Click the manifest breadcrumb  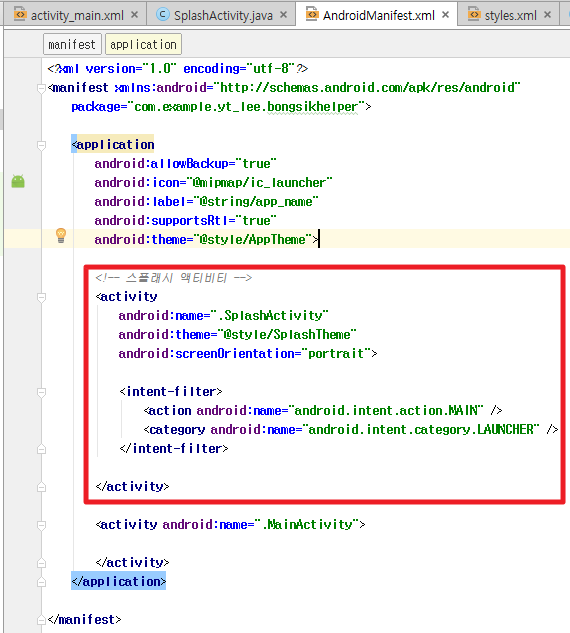pos(71,44)
